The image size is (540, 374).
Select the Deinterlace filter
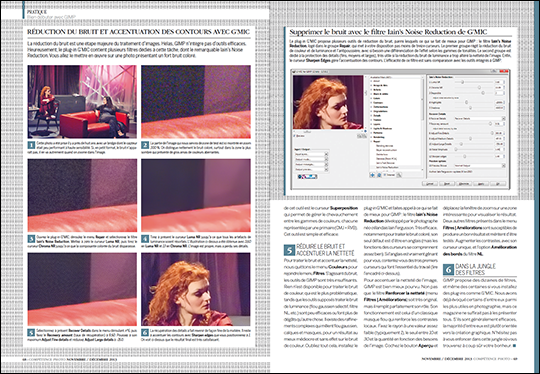(x=382, y=154)
